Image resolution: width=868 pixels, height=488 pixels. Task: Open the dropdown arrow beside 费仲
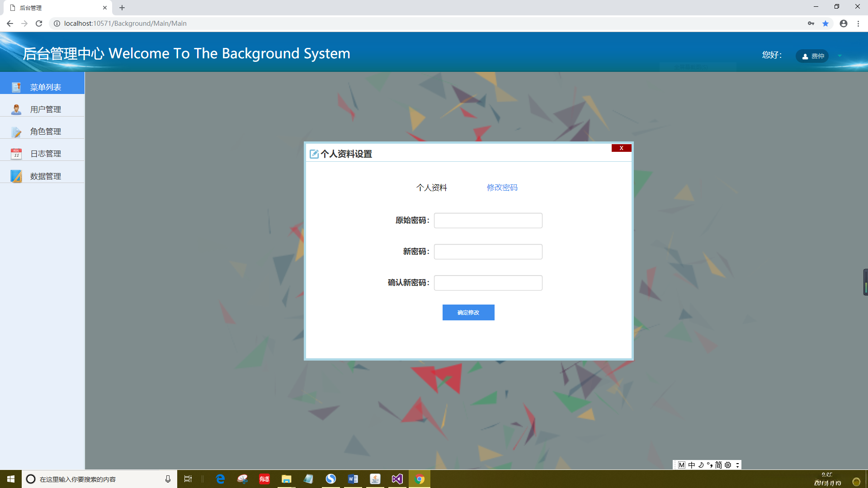(x=840, y=56)
